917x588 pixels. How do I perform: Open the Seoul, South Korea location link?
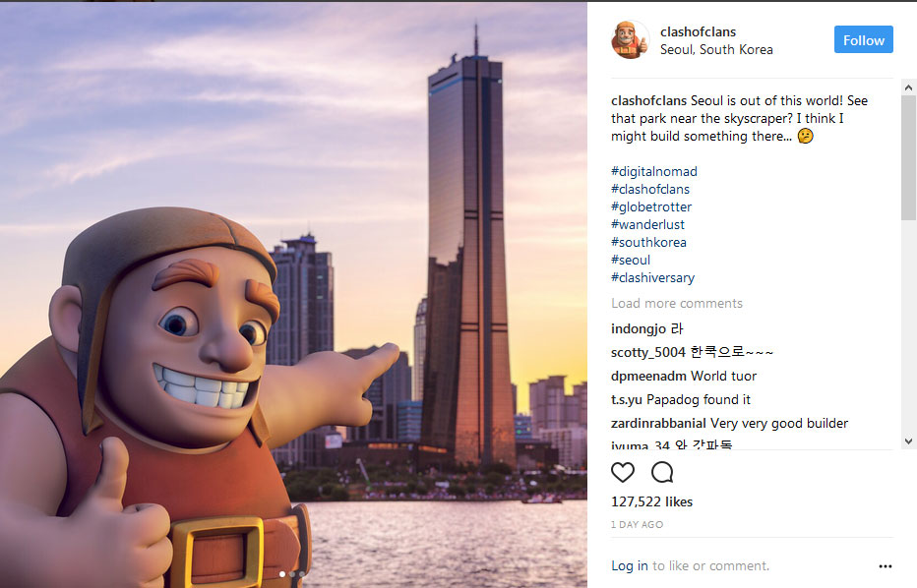coord(716,50)
